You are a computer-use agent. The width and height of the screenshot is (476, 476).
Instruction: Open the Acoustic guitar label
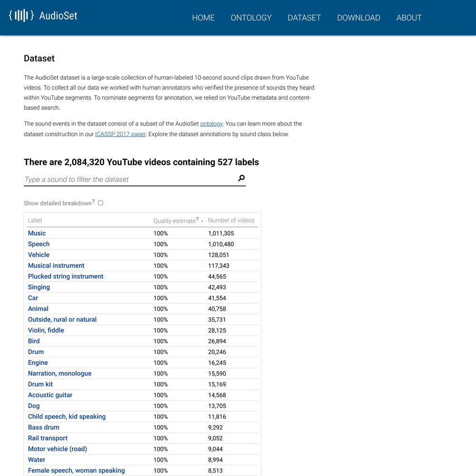tap(50, 395)
